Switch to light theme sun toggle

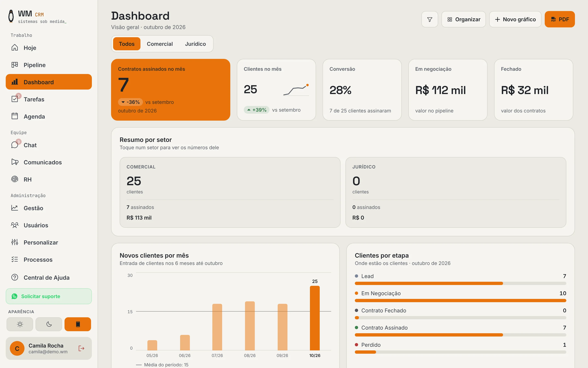click(20, 324)
